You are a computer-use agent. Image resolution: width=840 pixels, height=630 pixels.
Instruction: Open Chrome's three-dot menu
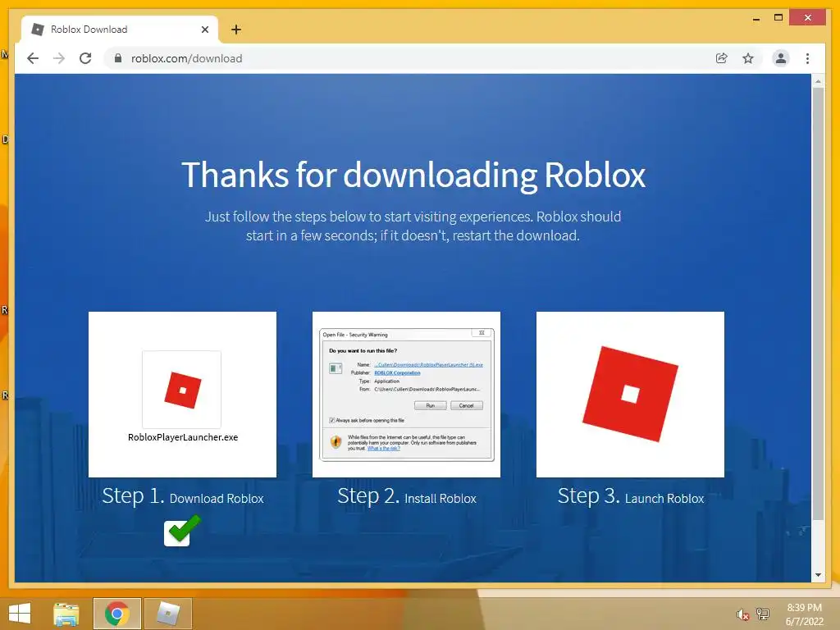pos(807,58)
